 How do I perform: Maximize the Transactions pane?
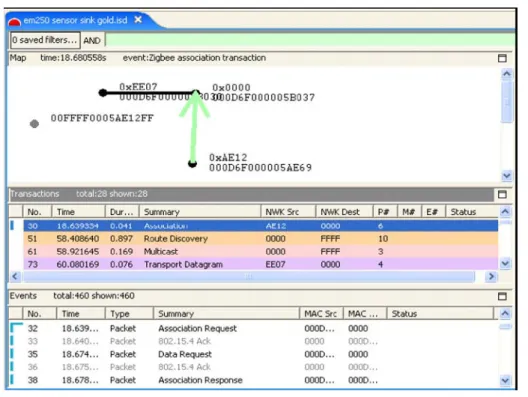pyautogui.click(x=502, y=194)
